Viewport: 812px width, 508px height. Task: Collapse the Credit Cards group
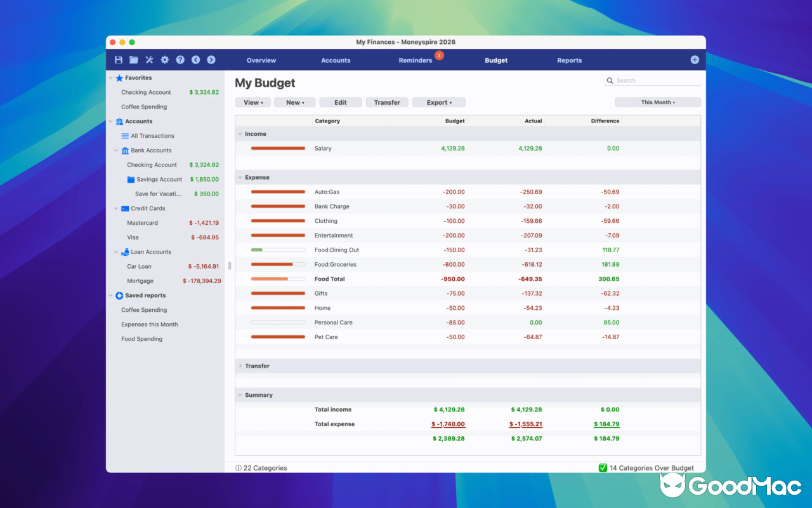click(116, 208)
